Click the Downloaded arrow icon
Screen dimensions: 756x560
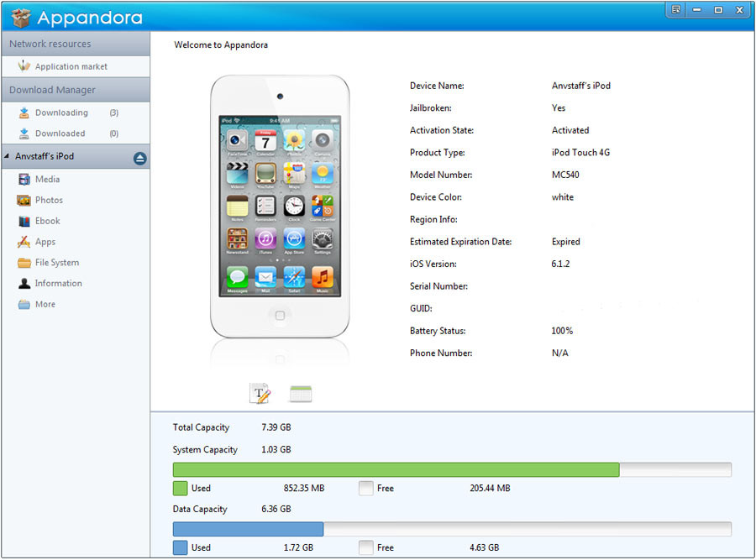tap(24, 133)
